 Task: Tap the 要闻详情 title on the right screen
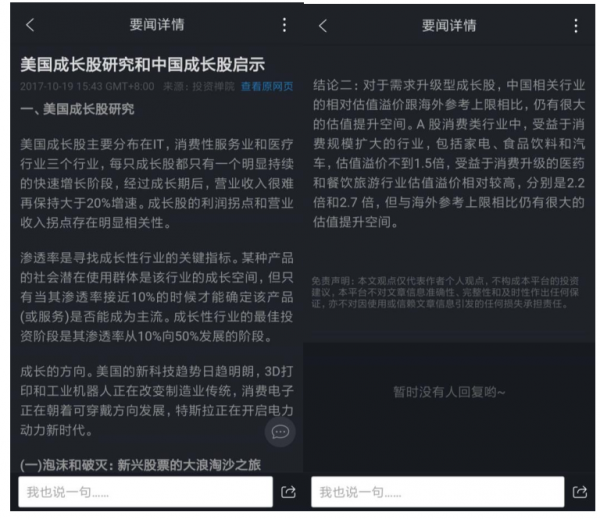[x=449, y=26]
